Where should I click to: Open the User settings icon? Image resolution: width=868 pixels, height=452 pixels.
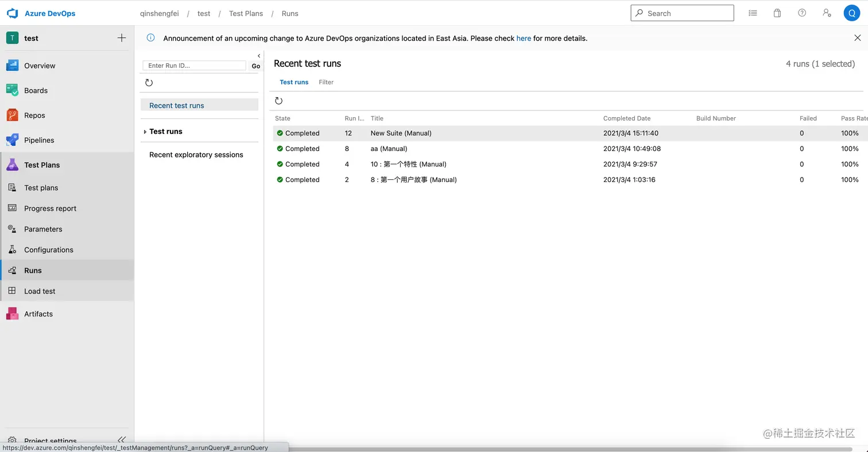827,13
